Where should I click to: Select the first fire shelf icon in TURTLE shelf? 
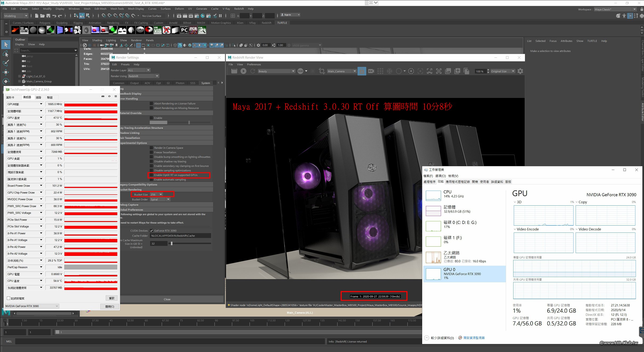click(x=15, y=30)
